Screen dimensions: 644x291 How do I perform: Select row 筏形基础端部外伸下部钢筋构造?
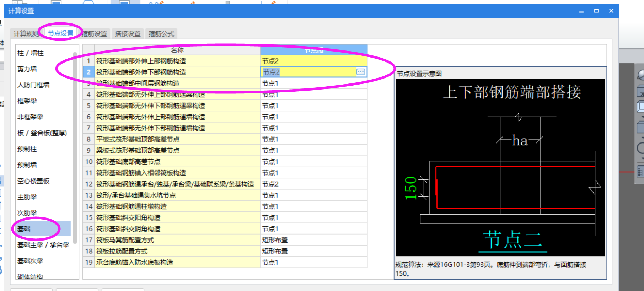[177, 72]
